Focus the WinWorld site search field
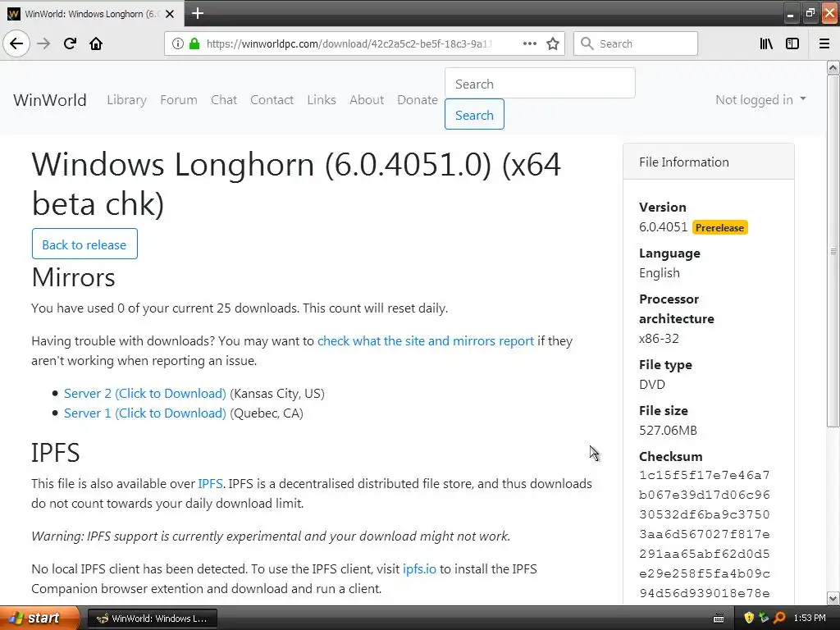 point(540,83)
